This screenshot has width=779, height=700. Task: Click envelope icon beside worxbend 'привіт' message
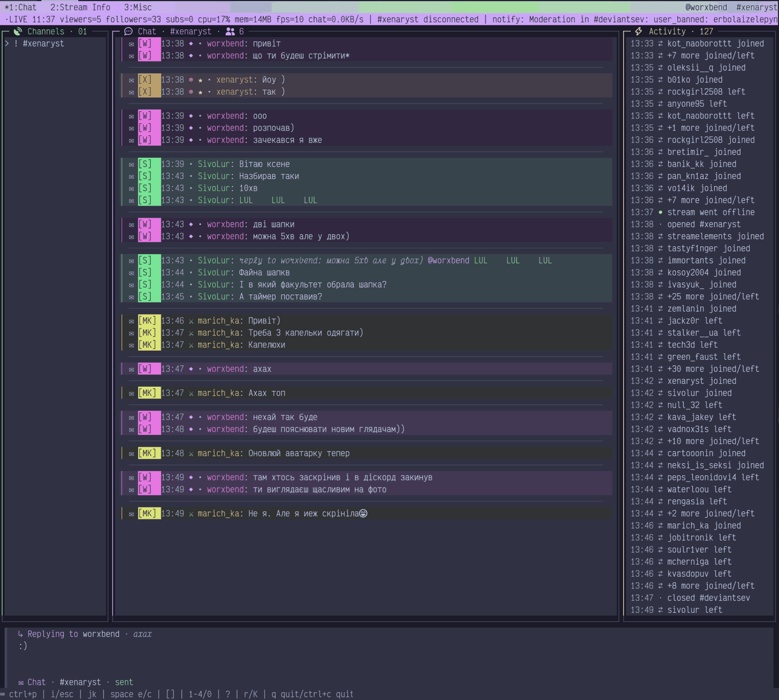coord(131,44)
